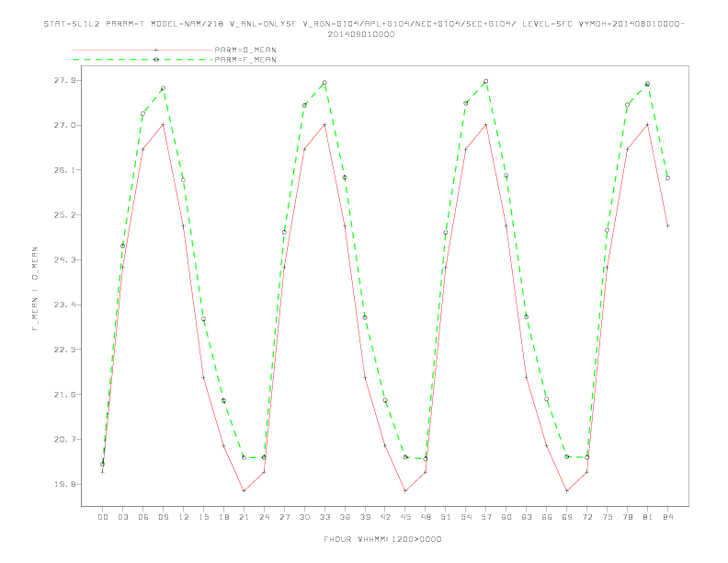
Task: Click the x-axis hour label 27
Action: (x=284, y=517)
